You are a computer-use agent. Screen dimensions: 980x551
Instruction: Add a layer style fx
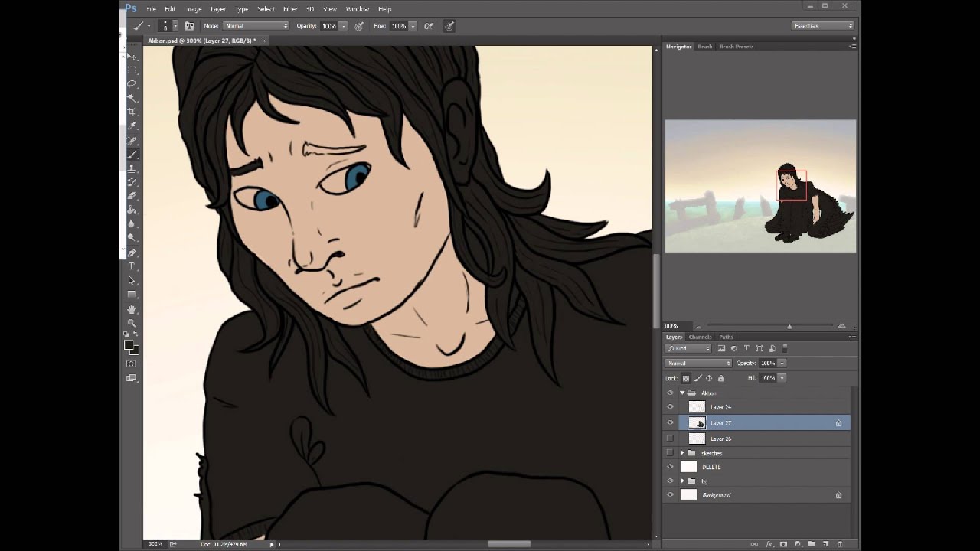769,544
